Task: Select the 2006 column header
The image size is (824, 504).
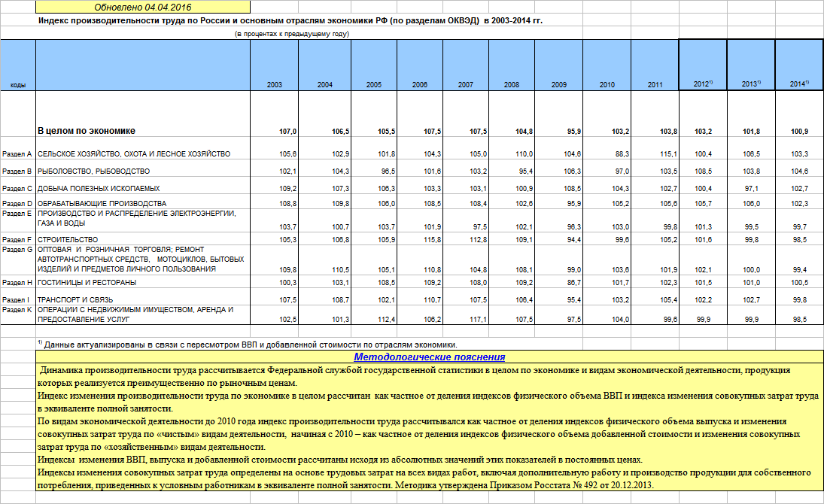Action: 420,65
